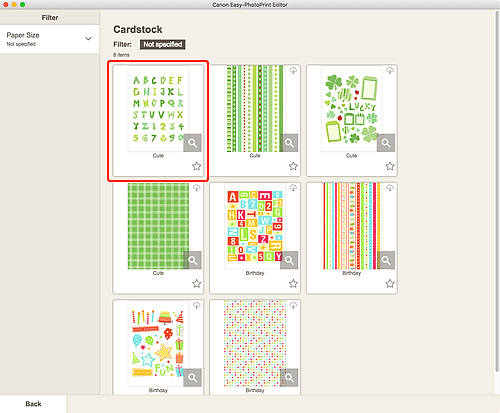Magnify the green striped Cute template
The image size is (500, 413).
point(289,143)
